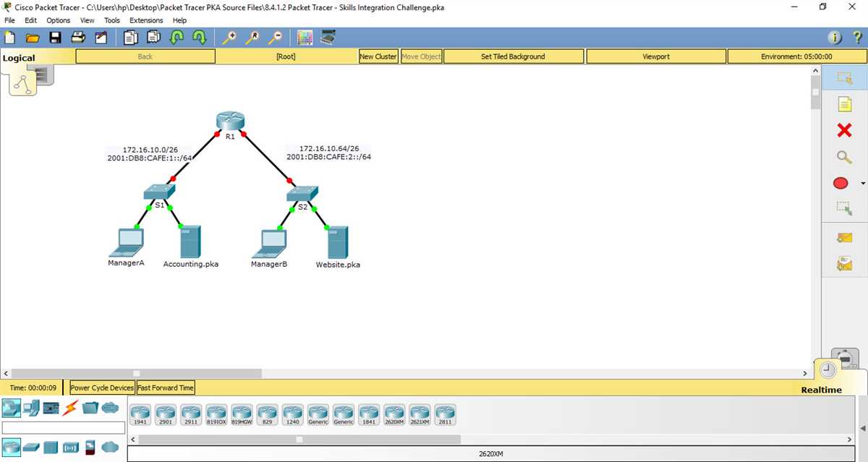Open a file with the folder icon

click(x=33, y=38)
